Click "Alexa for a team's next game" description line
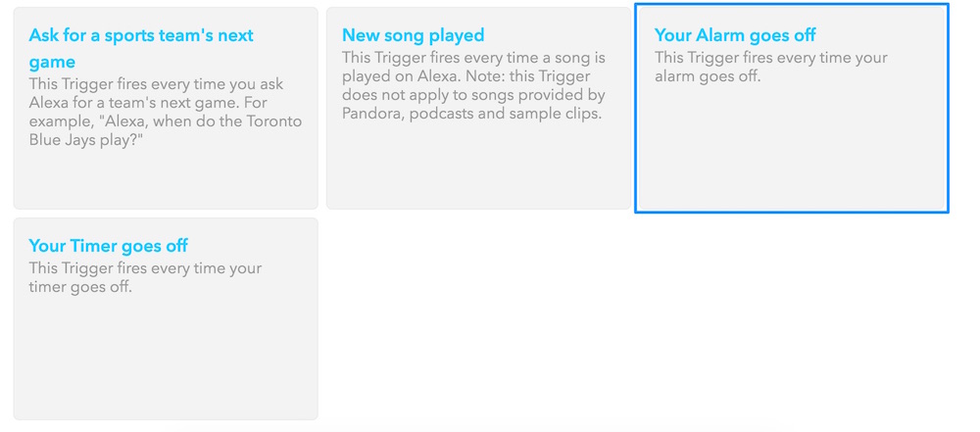The height and width of the screenshot is (432, 980). 147,103
